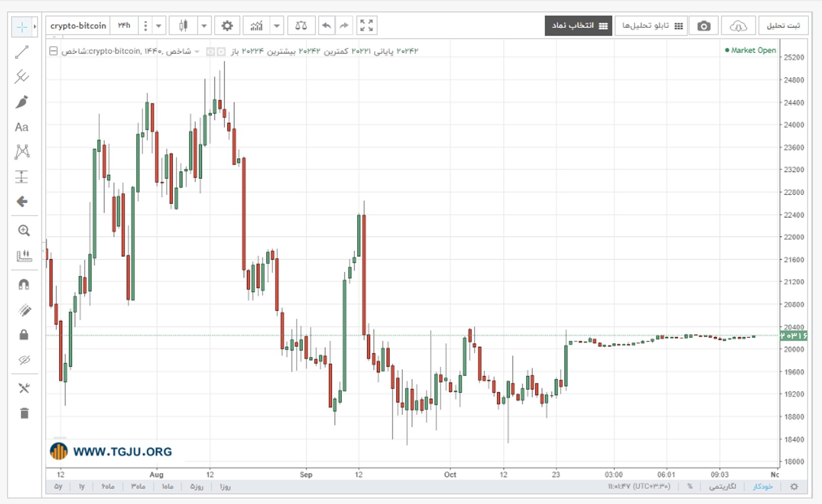Viewport: 822px width, 504px height.
Task: Click the candlestick chart style icon
Action: 183,26
